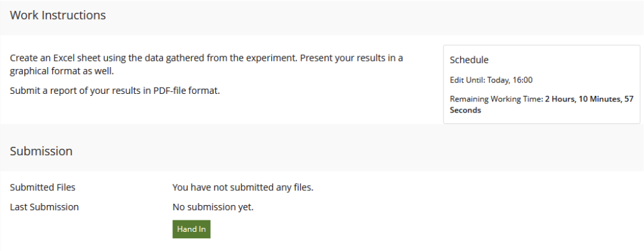Click the word 'experiment' in the instructions
644x251 pixels.
coord(271,58)
